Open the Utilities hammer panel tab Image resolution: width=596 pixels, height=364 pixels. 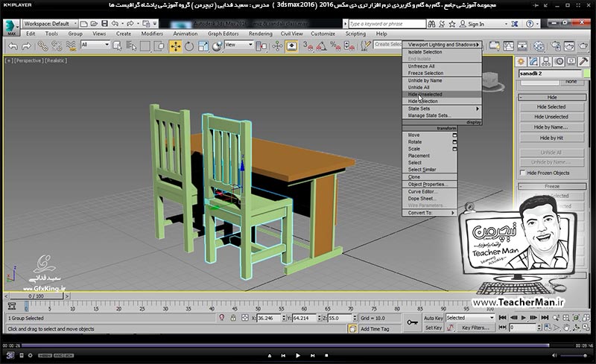(584, 61)
